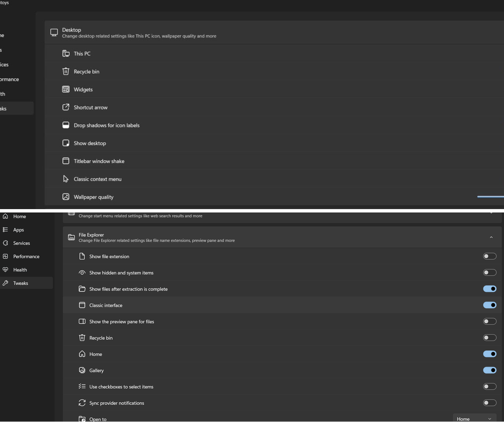This screenshot has height=422, width=504.
Task: Click the Shortcut arrow icon
Action: click(66, 107)
